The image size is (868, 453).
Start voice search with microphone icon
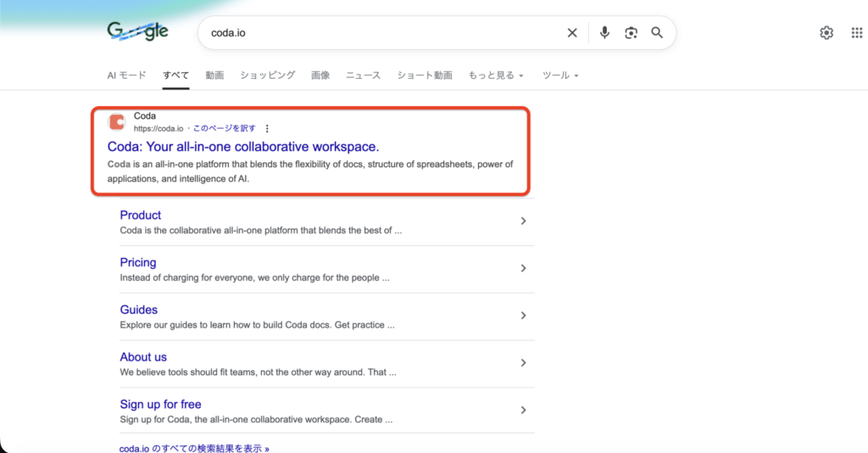point(604,33)
